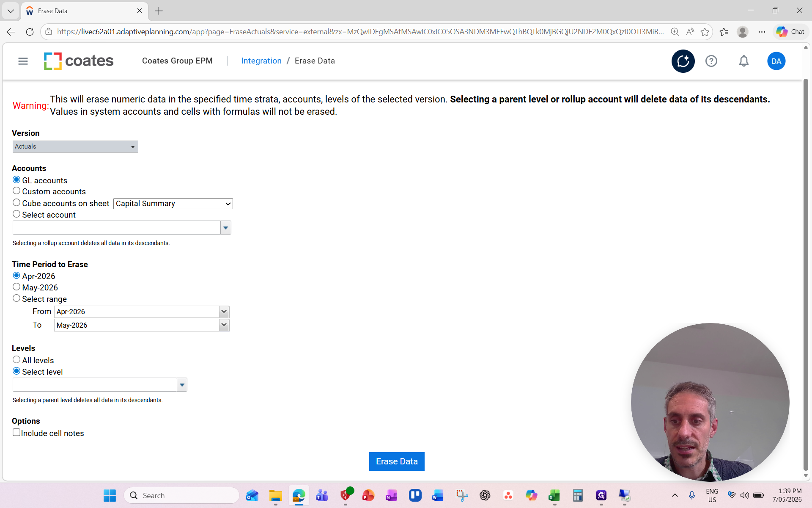Click the Erase Data button
812x508 pixels.
[397, 461]
